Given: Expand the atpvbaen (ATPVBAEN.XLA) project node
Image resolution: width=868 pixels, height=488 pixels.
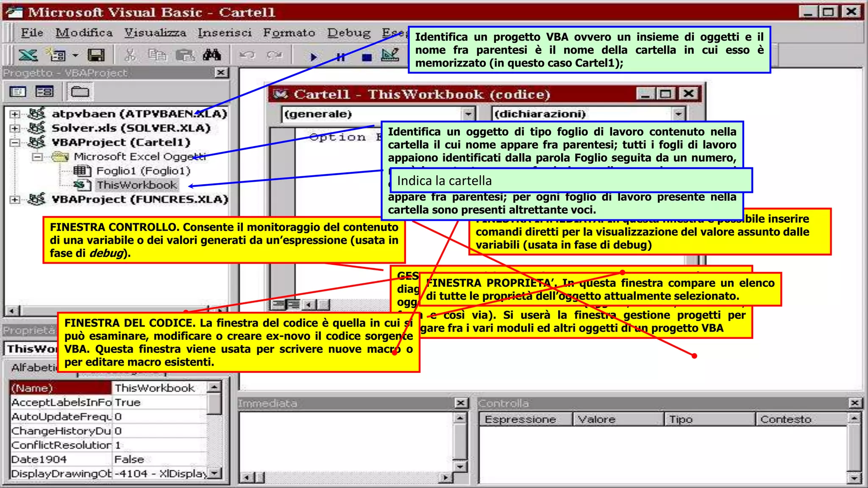Looking at the screenshot, I should coord(15,114).
